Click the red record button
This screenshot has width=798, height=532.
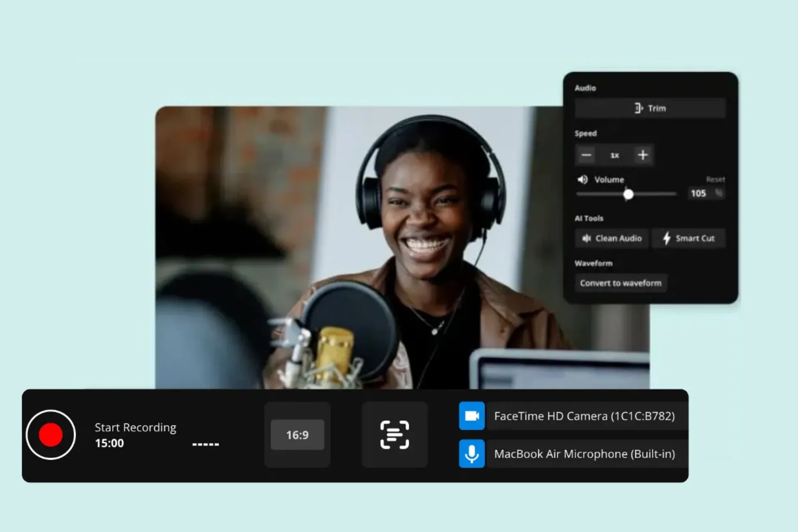click(51, 435)
